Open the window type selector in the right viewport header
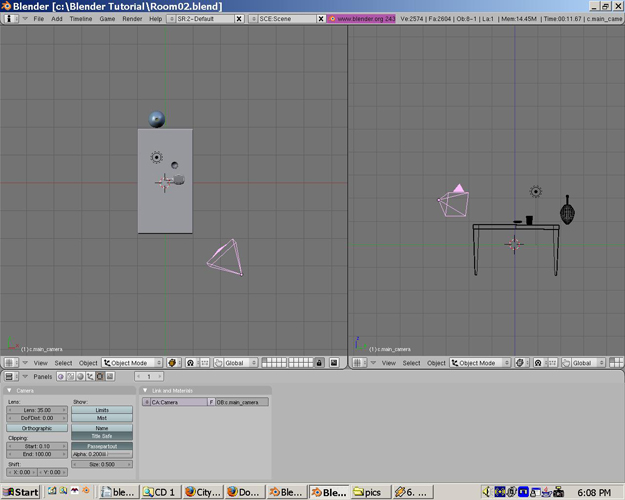The width and height of the screenshot is (625, 500). pos(360,363)
